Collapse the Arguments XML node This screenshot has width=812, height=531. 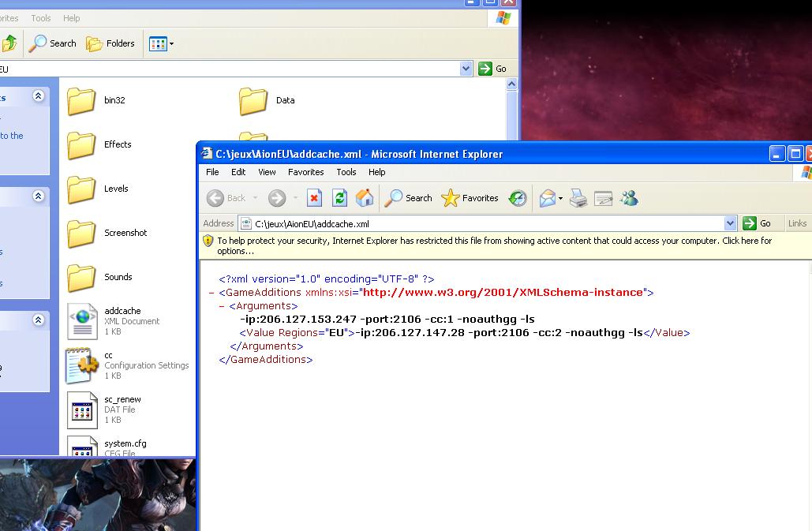[222, 306]
